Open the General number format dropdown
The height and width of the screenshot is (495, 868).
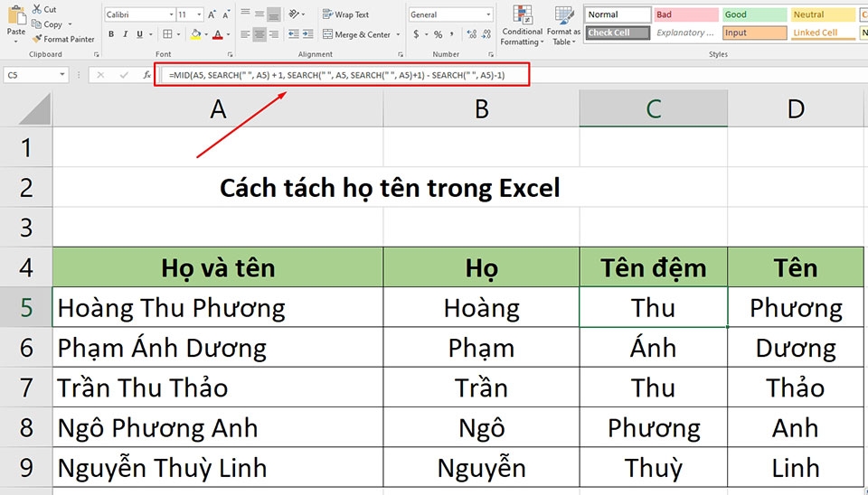pyautogui.click(x=488, y=15)
